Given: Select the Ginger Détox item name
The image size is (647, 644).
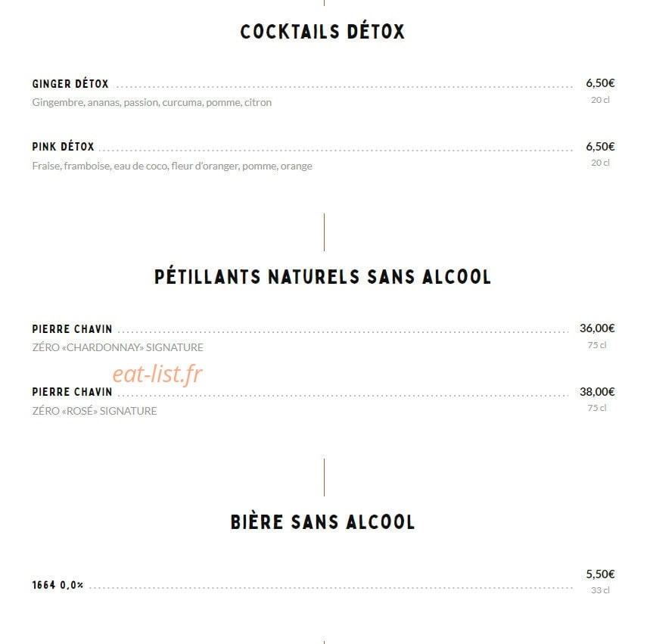Looking at the screenshot, I should (x=70, y=84).
